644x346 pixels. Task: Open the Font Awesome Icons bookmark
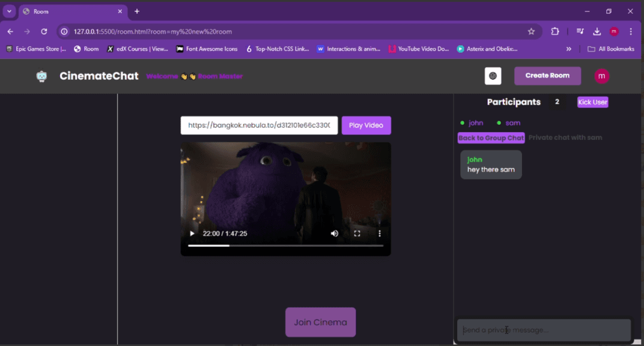(207, 49)
